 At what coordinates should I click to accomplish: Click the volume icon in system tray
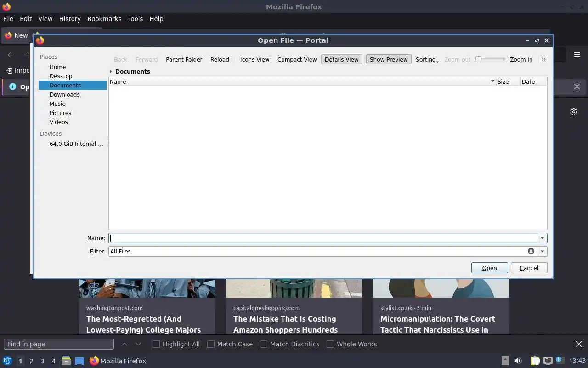pos(518,361)
